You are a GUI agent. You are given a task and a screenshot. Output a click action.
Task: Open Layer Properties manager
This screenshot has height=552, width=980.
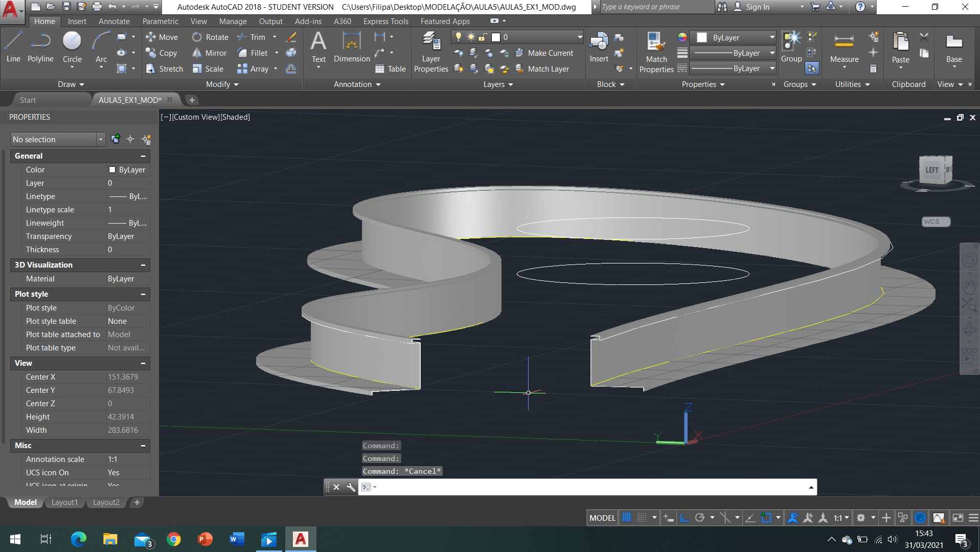(x=431, y=51)
